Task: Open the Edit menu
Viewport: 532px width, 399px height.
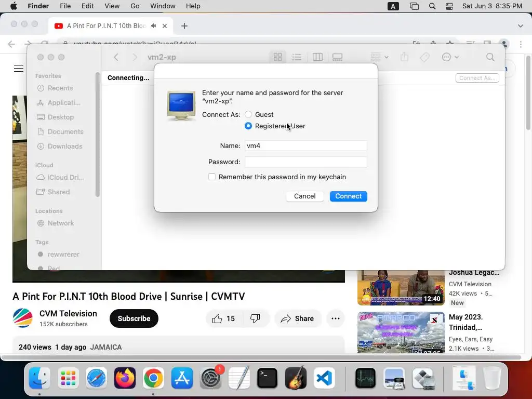Action: (x=87, y=6)
